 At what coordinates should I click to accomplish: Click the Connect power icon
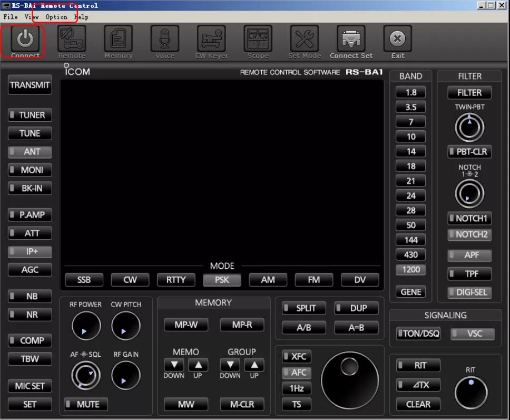tap(25, 39)
